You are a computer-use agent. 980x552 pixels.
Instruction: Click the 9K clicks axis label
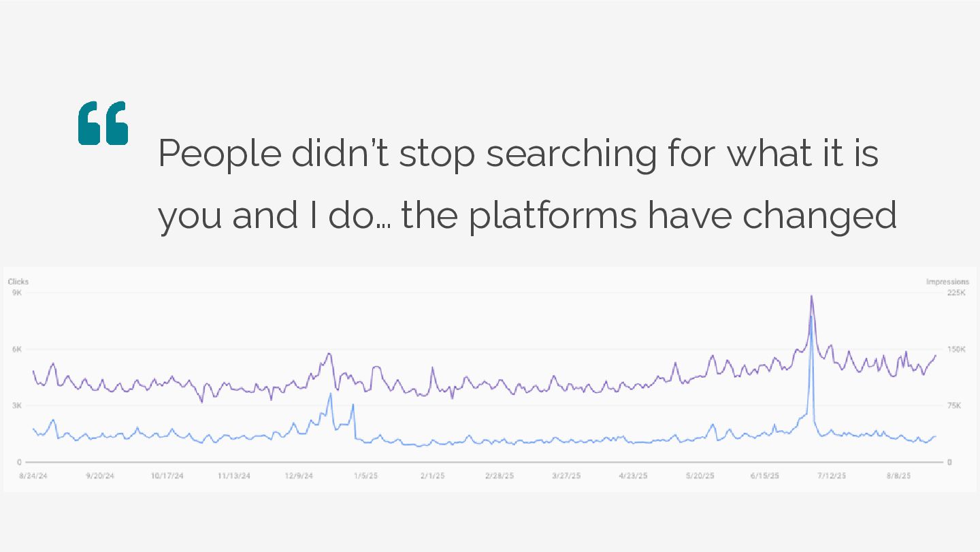(17, 293)
